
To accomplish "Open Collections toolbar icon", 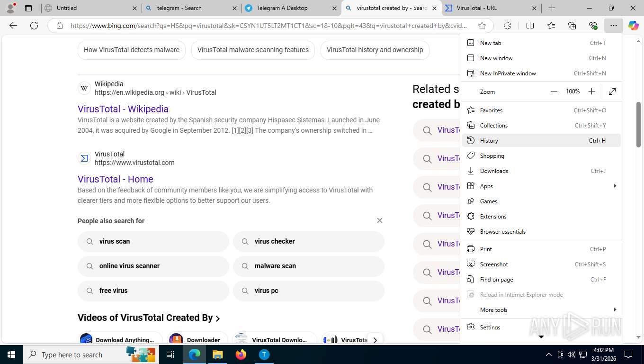I will (572, 26).
